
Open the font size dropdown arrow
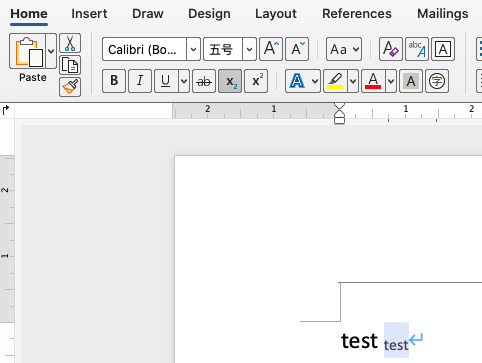pyautogui.click(x=249, y=49)
